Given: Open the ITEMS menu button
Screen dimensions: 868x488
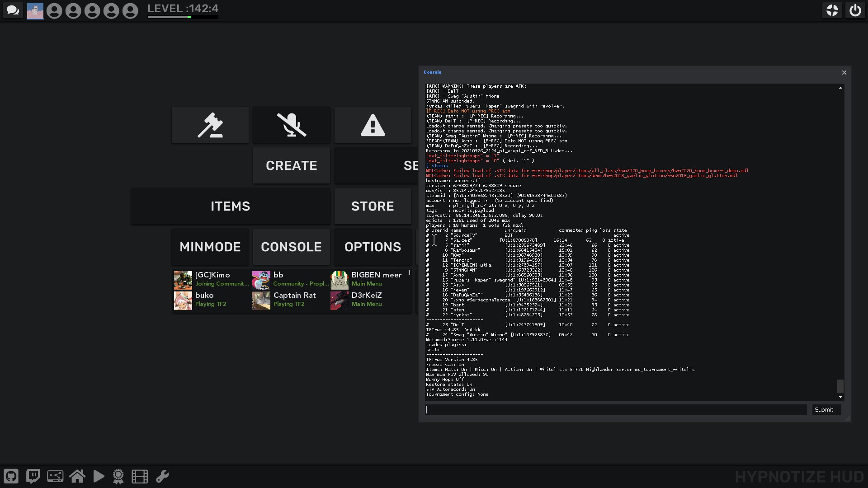Looking at the screenshot, I should tap(231, 206).
